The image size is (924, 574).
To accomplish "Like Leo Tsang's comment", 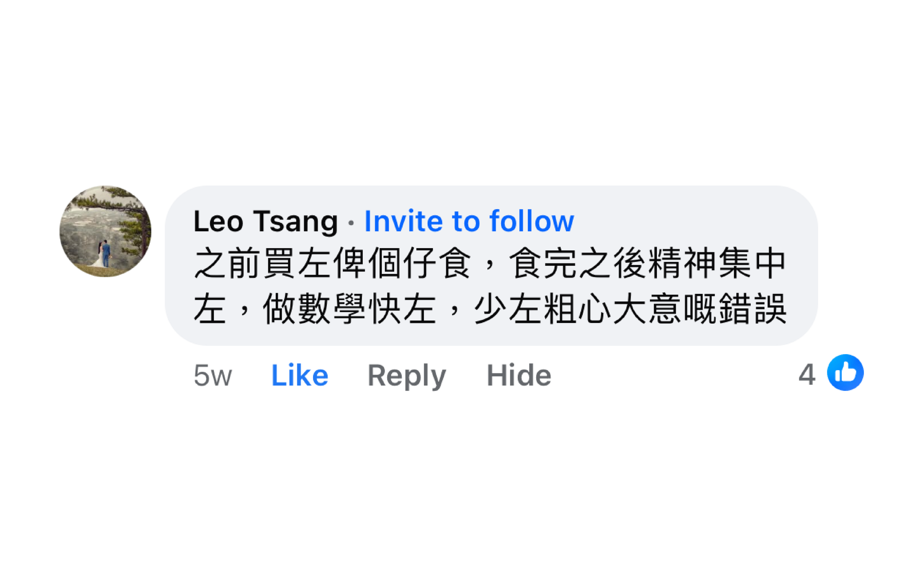I will [x=299, y=375].
